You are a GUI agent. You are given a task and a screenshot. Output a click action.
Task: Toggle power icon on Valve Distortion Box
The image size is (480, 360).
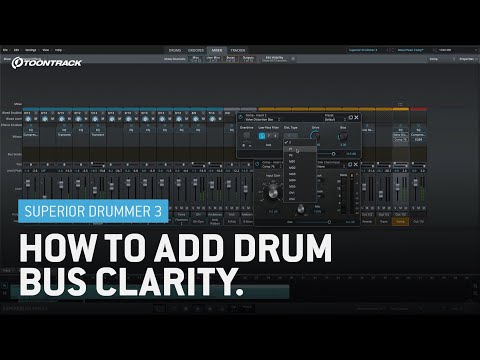pos(241,117)
